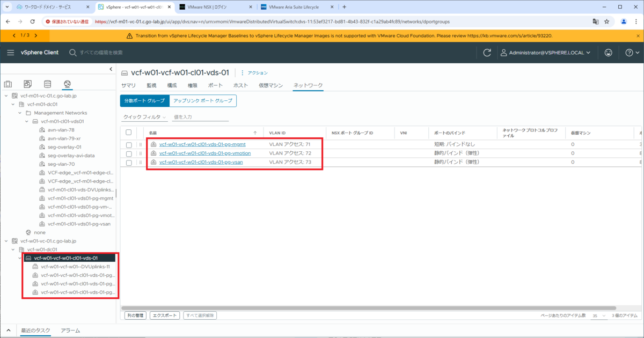Collapse the vcf-w01-vc-01.c.go-lab.jp tree node
This screenshot has width=644, height=338.
click(6, 241)
